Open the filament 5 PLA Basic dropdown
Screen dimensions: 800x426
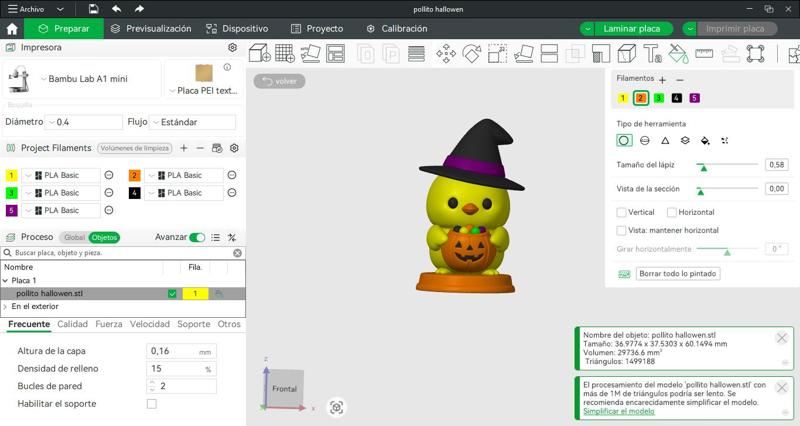61,210
